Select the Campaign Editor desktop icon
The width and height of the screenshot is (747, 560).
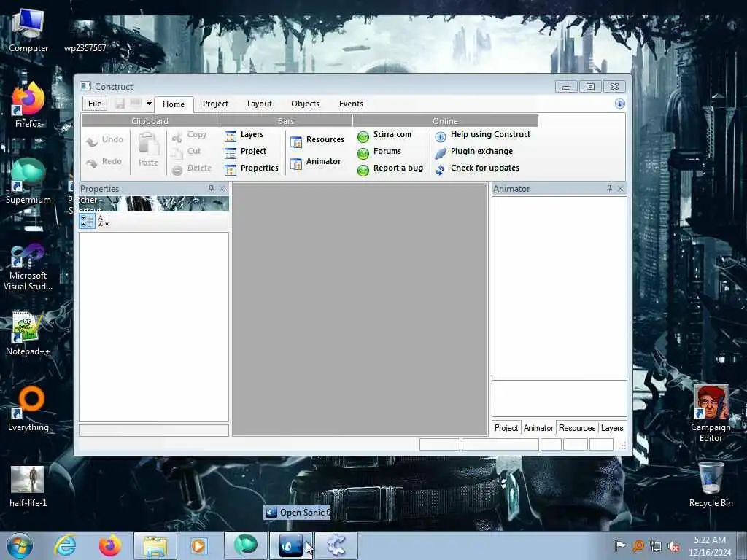711,413
